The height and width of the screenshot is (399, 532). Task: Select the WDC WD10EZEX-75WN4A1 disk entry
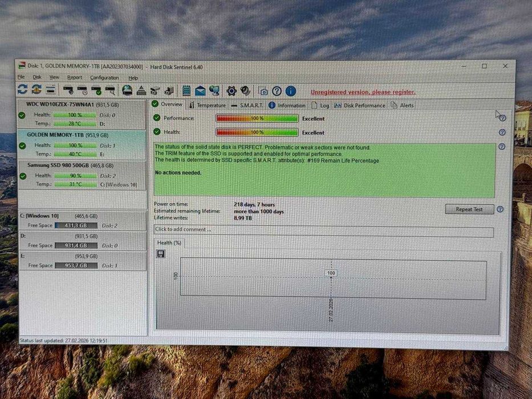click(x=82, y=115)
